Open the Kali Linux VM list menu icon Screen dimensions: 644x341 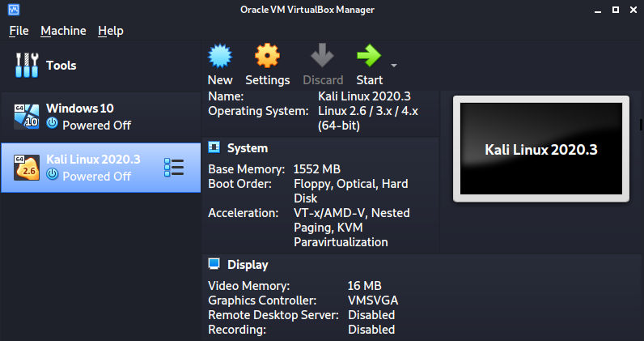(174, 168)
